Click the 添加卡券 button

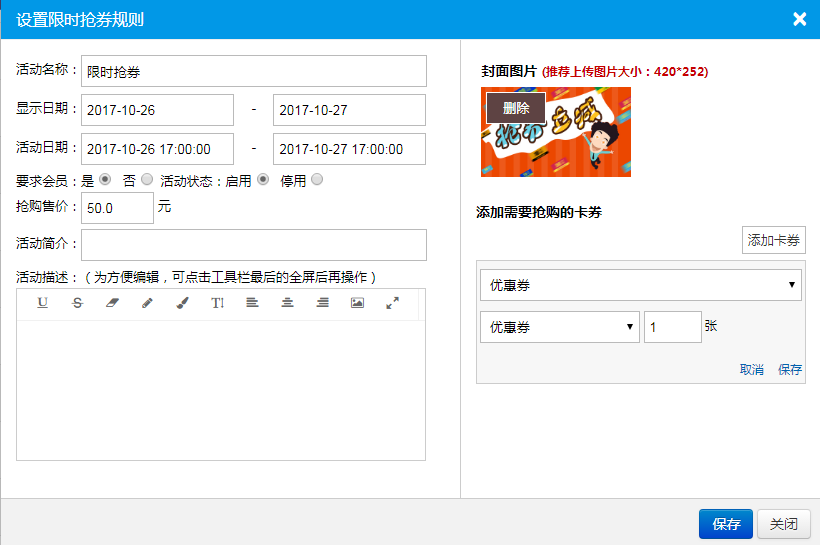pos(773,240)
